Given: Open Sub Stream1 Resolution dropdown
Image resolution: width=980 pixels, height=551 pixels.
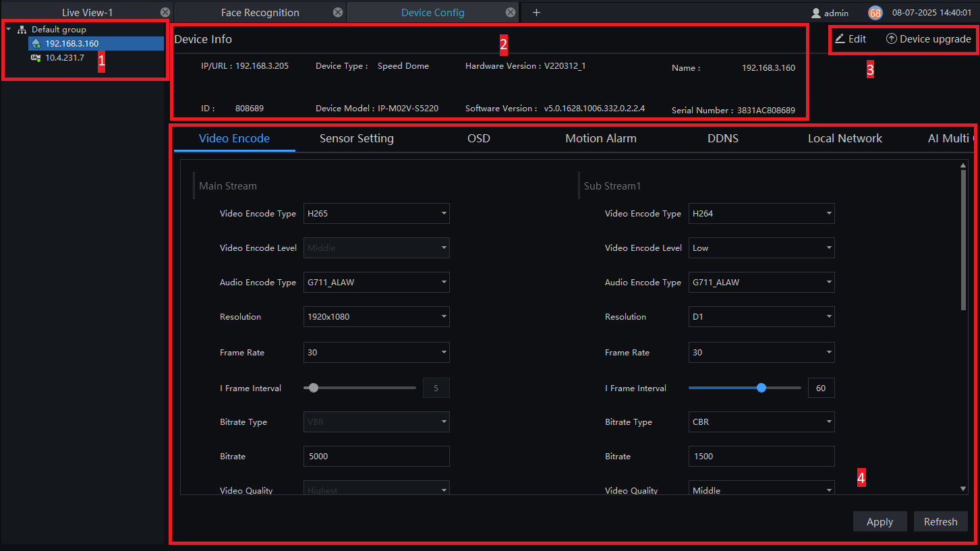Looking at the screenshot, I should (x=761, y=317).
